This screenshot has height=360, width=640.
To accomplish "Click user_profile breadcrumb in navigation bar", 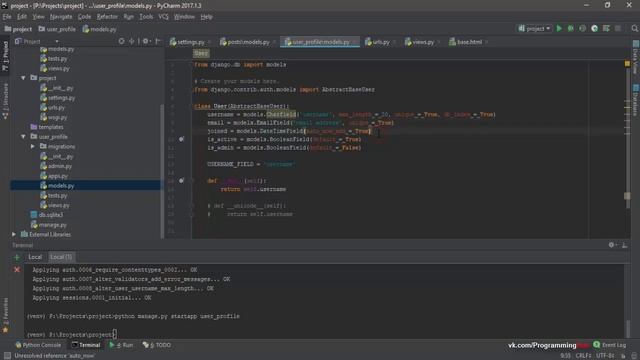I will pos(57,29).
